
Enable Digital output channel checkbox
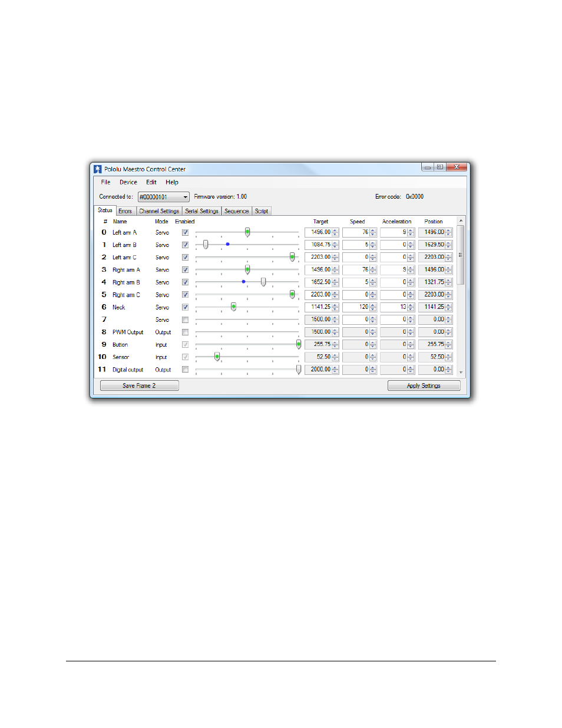point(185,370)
